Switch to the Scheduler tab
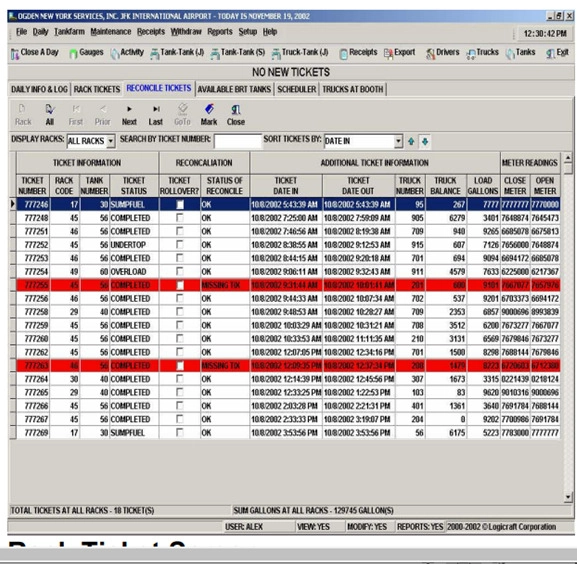Viewport: 577px width, 564px height. (297, 89)
